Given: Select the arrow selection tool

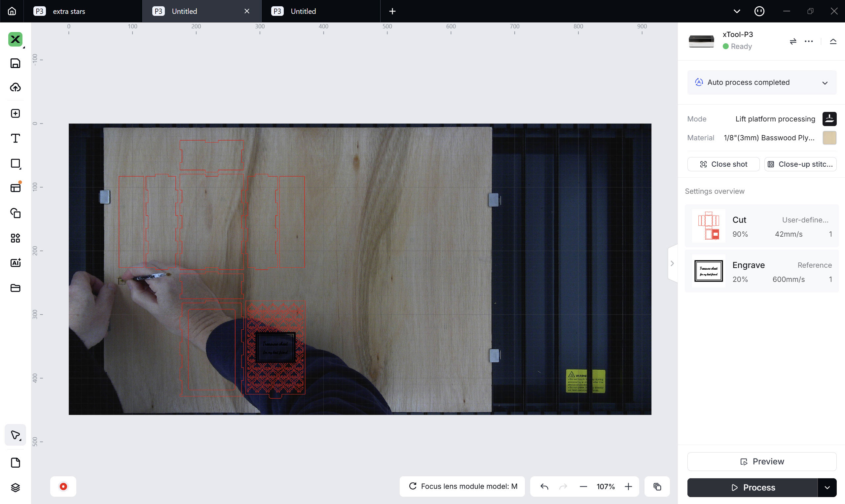Looking at the screenshot, I should [15, 435].
